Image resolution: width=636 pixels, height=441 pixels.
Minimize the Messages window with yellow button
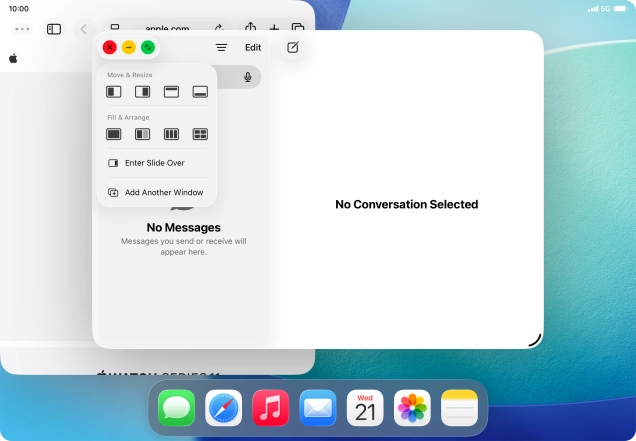point(129,47)
